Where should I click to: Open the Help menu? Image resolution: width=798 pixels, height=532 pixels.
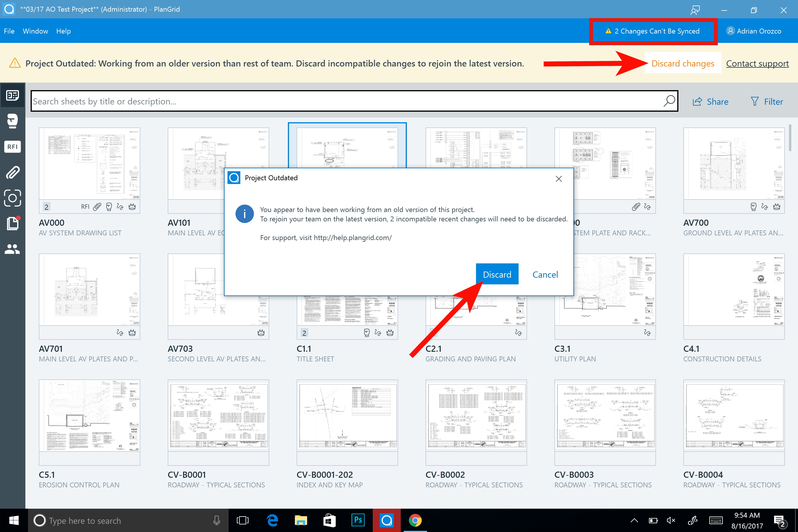point(64,31)
